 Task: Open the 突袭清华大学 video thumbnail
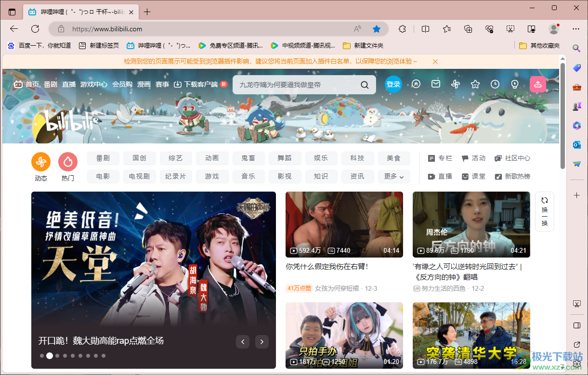click(471, 336)
